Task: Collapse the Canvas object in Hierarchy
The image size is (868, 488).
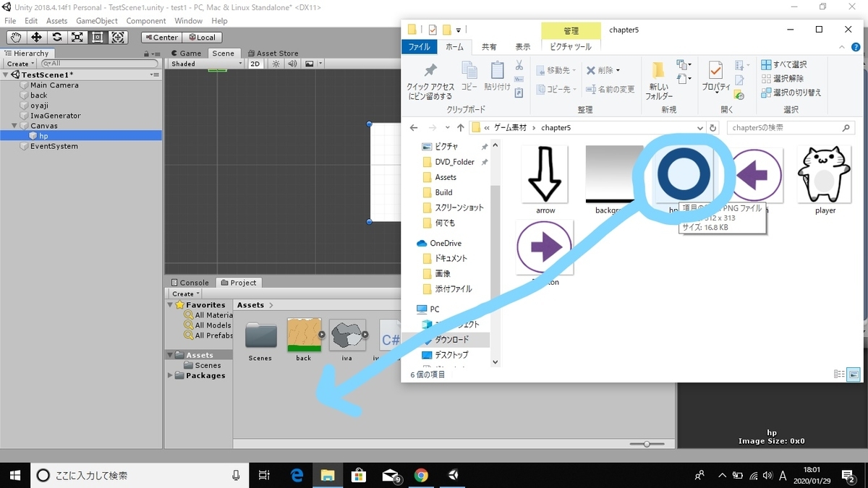Action: tap(15, 126)
